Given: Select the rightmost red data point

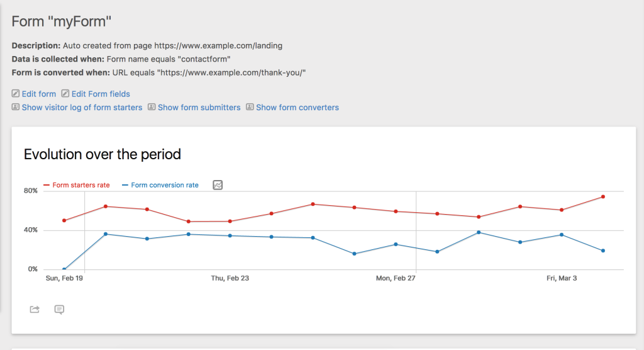Looking at the screenshot, I should (x=603, y=196).
